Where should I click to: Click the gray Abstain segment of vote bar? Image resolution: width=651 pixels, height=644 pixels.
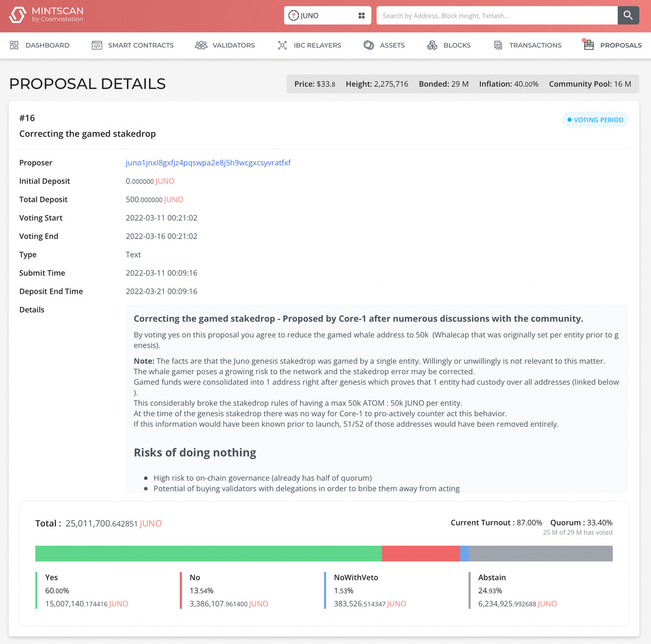[x=541, y=554]
